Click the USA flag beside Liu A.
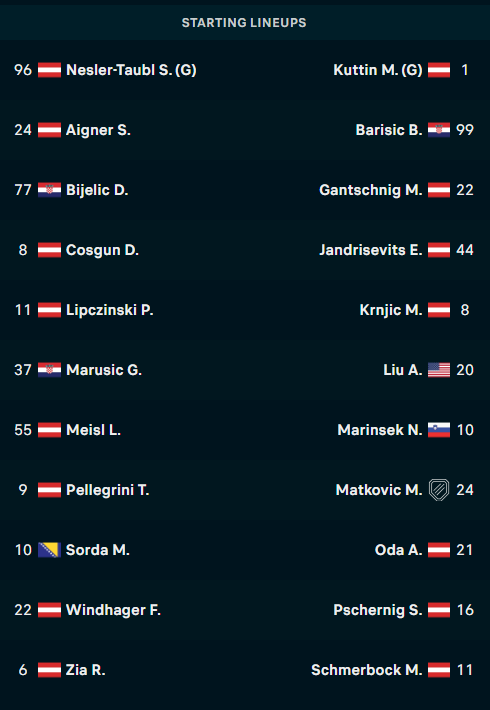 (439, 370)
